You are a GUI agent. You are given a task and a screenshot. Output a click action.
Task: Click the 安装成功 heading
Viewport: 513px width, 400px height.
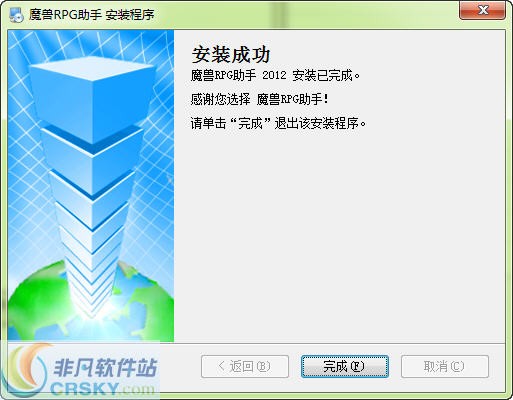[x=231, y=54]
